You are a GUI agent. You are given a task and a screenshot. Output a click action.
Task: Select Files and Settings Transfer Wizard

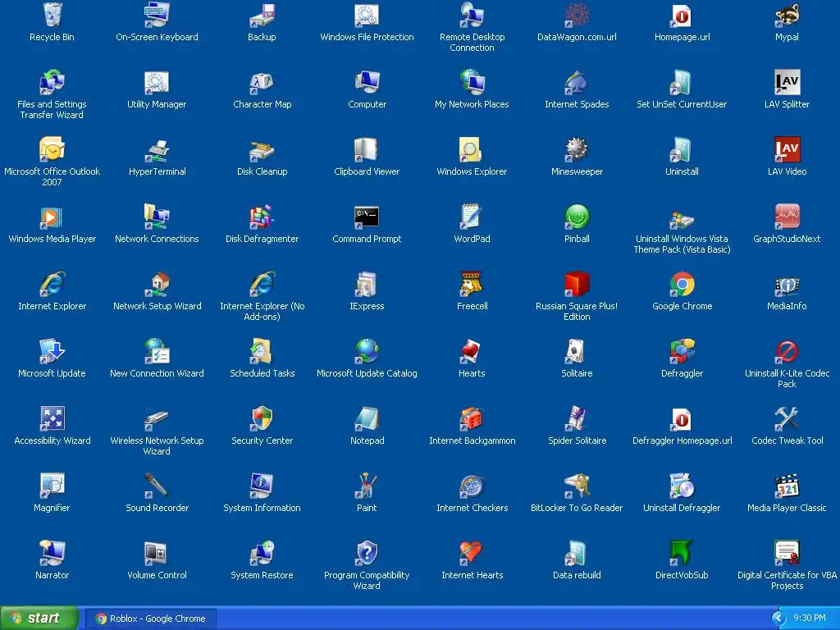[x=52, y=83]
